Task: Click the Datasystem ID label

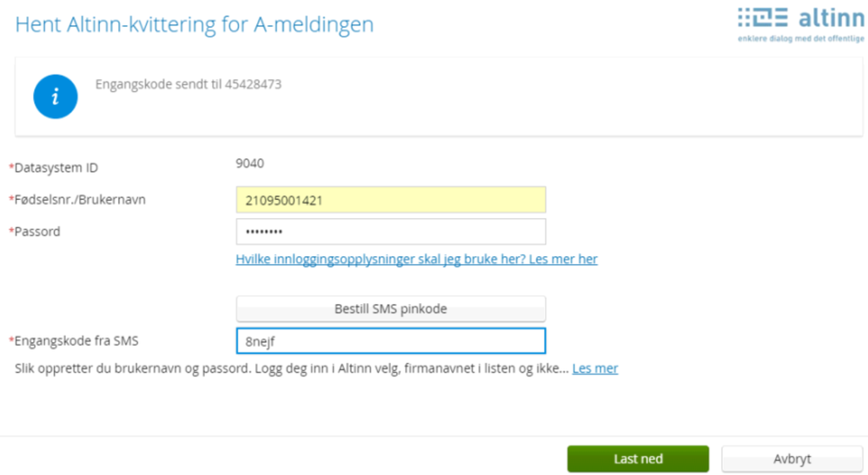Action: [56, 167]
